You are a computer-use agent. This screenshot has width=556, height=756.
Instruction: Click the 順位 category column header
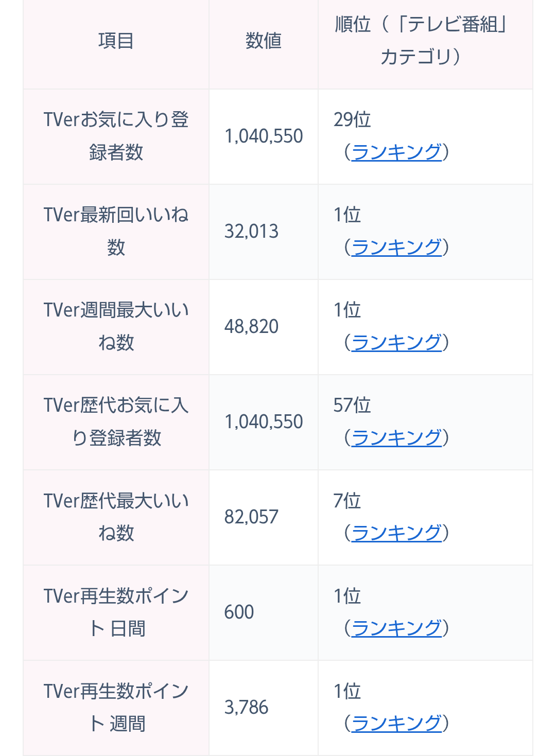[421, 41]
